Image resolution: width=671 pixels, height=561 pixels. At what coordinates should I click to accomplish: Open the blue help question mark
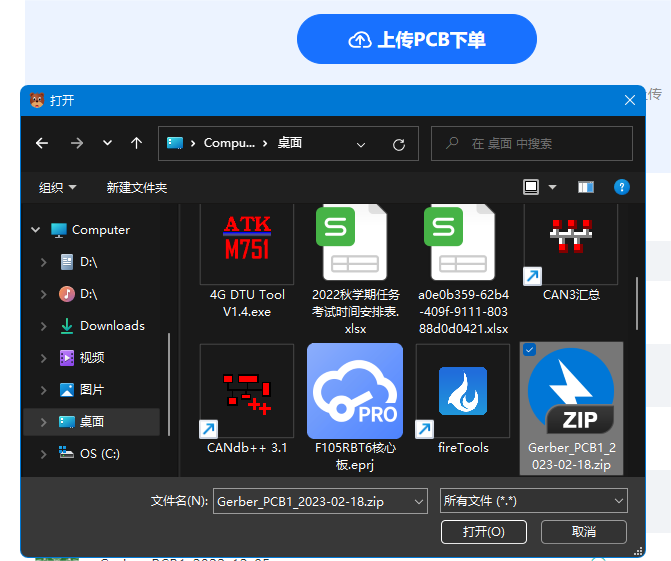(x=621, y=187)
